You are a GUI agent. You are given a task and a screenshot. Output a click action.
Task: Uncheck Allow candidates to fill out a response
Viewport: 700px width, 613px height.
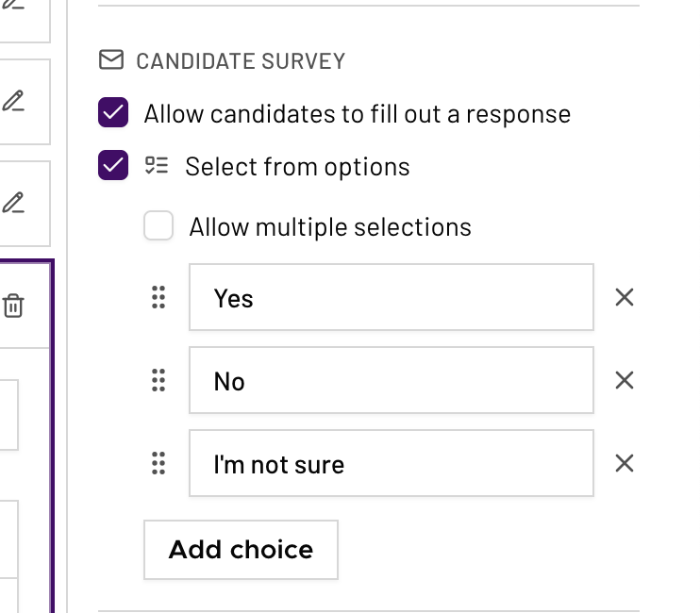[113, 114]
